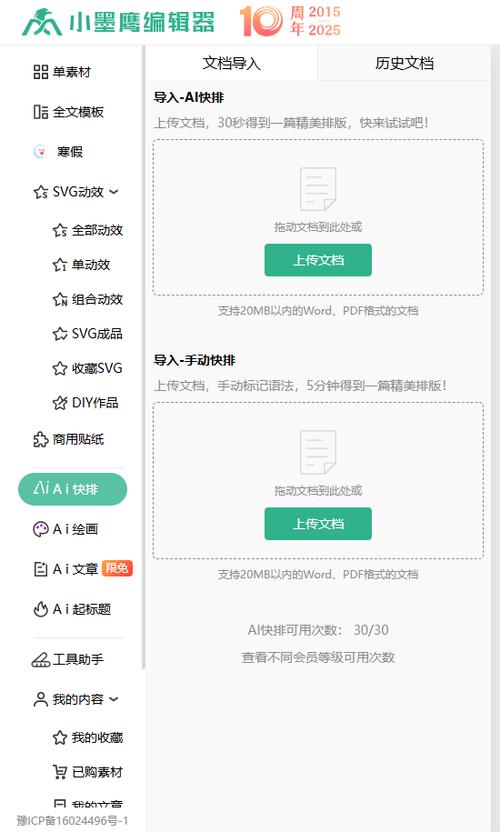
Task: Click the Ai快排 logo glyph icon
Action: [x=41, y=489]
